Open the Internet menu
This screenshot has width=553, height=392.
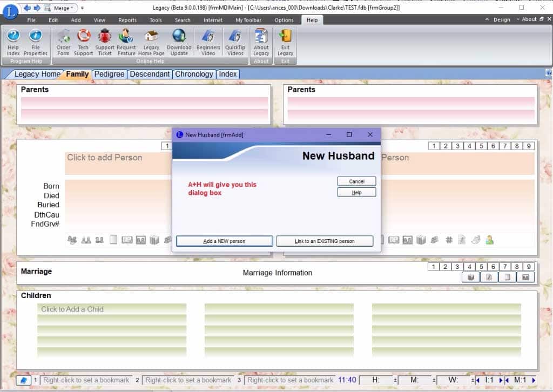point(213,20)
